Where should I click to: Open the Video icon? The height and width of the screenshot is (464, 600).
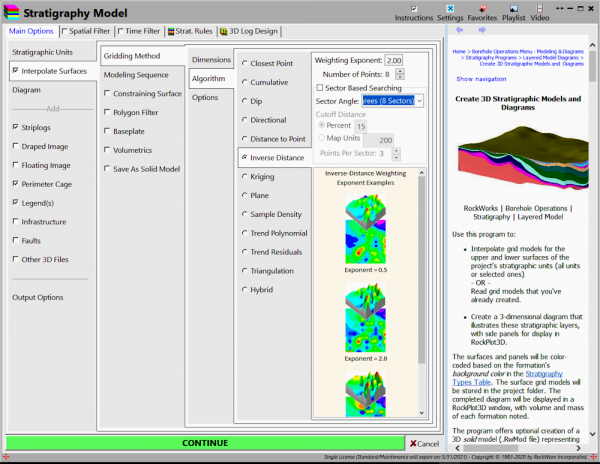540,8
